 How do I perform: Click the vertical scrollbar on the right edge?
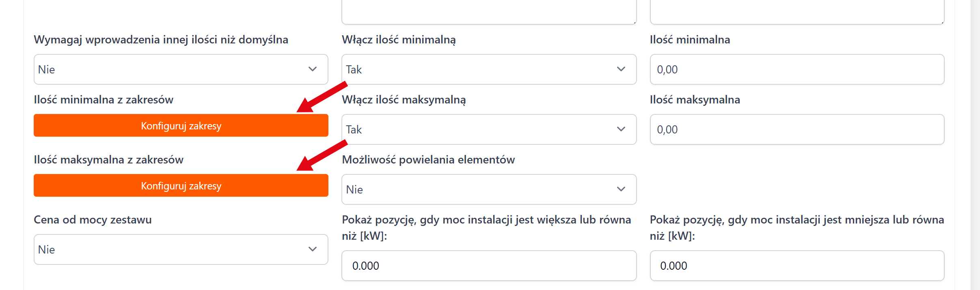point(975,145)
